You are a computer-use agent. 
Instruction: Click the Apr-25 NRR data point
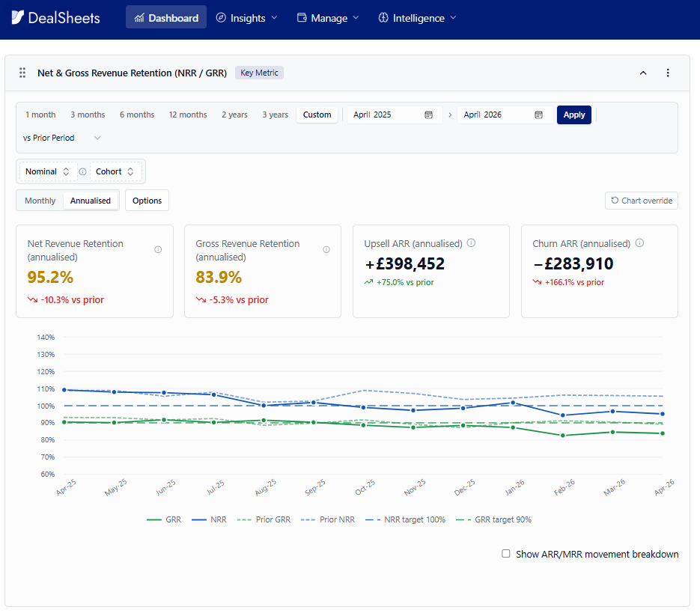tap(64, 390)
